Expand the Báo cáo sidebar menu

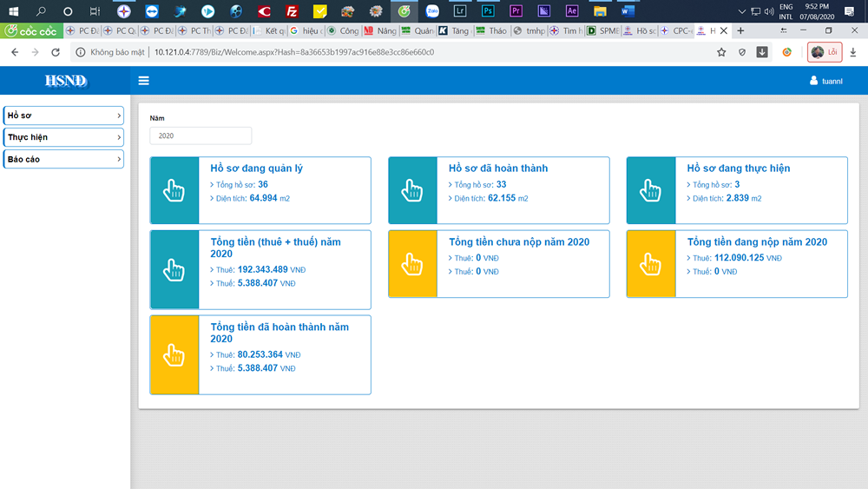click(x=63, y=159)
